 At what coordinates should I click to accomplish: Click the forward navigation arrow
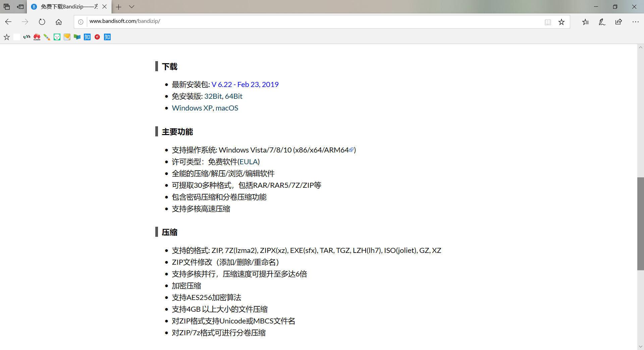point(25,22)
